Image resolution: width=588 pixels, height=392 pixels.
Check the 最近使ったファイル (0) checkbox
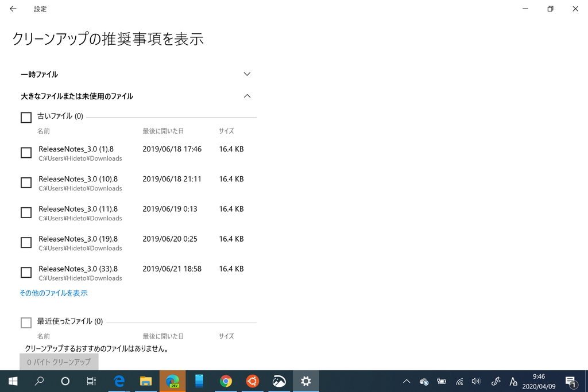click(26, 323)
